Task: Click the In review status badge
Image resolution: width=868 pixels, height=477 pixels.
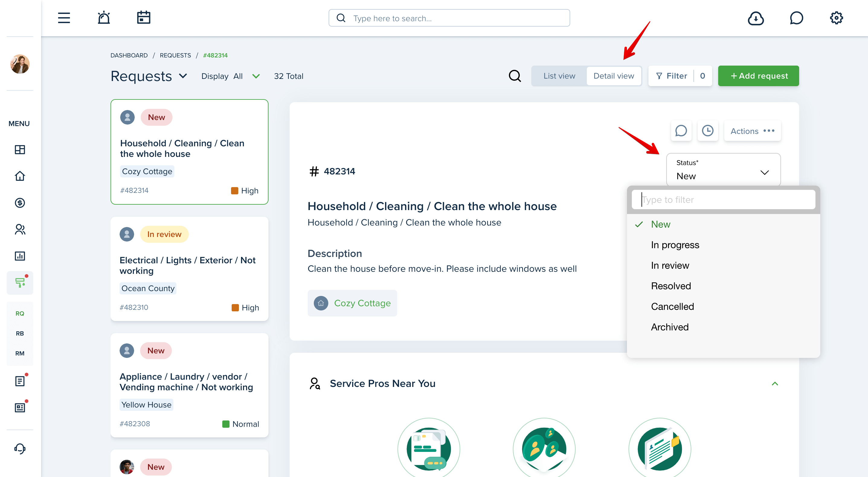Action: click(x=164, y=234)
